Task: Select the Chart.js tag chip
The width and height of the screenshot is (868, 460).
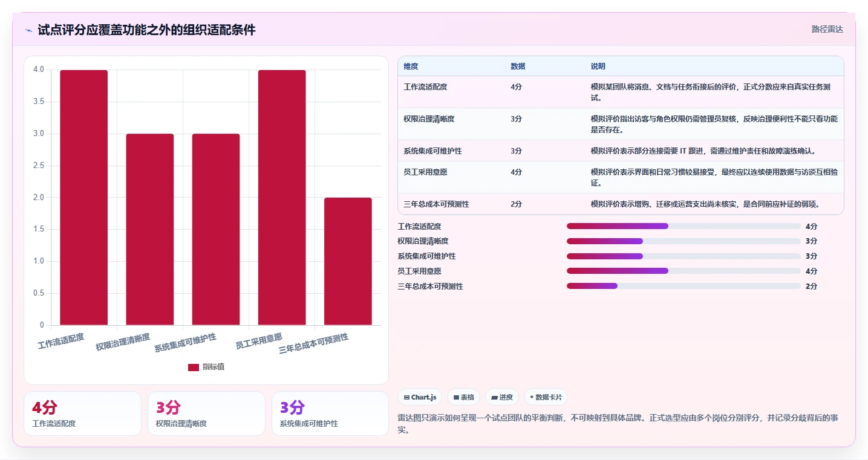Action: tap(420, 397)
